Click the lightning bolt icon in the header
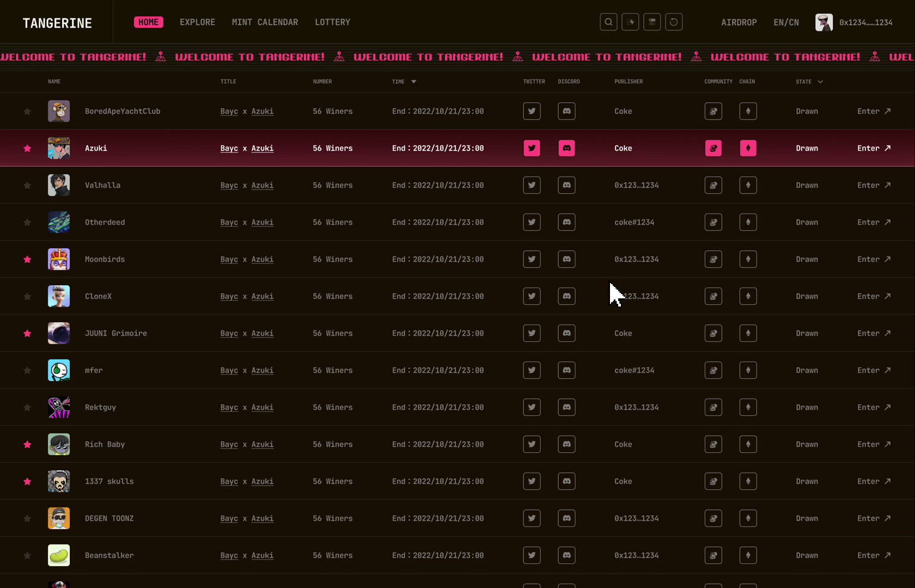The image size is (915, 588). click(x=630, y=22)
